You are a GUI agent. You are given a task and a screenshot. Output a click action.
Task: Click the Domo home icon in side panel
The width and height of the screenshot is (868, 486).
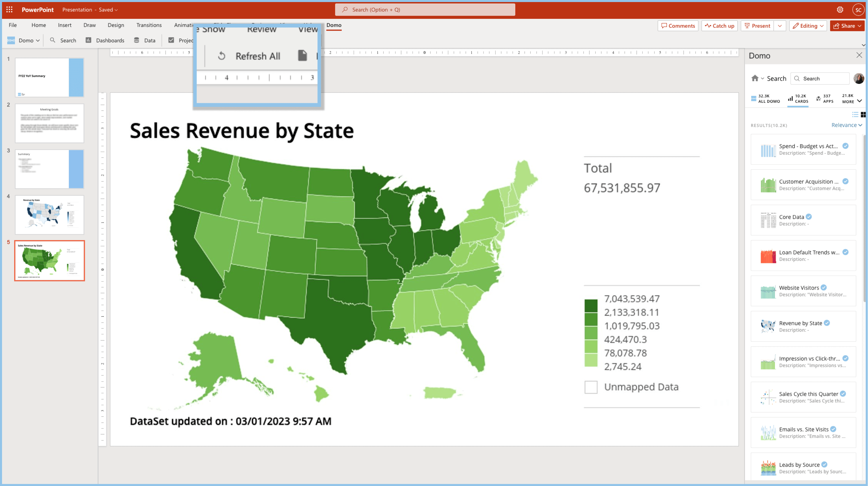755,78
